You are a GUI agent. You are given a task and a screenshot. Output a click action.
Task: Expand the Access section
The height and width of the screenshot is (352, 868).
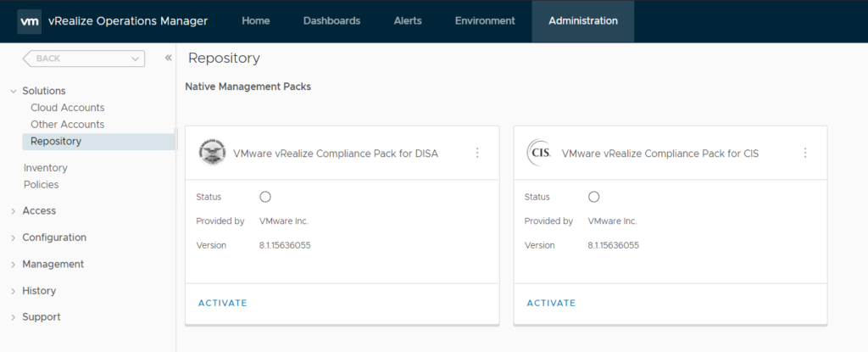(14, 211)
